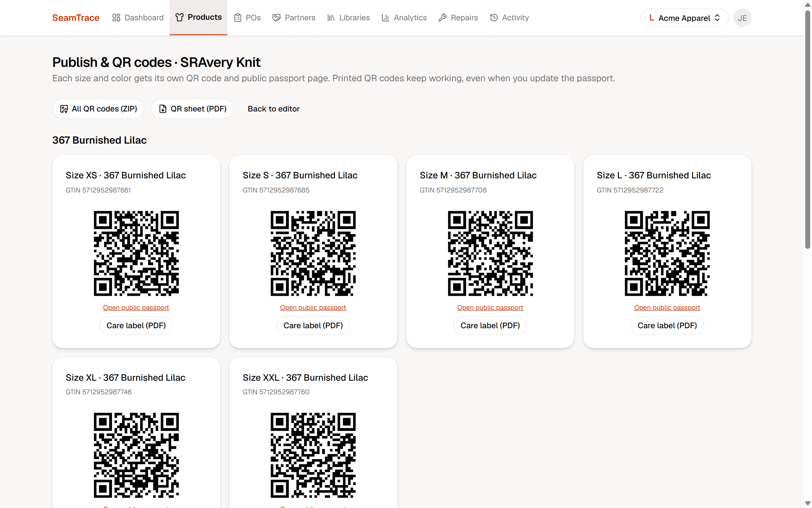Download Care label (PDF) for Size XS
Image resolution: width=812 pixels, height=508 pixels.
(136, 326)
